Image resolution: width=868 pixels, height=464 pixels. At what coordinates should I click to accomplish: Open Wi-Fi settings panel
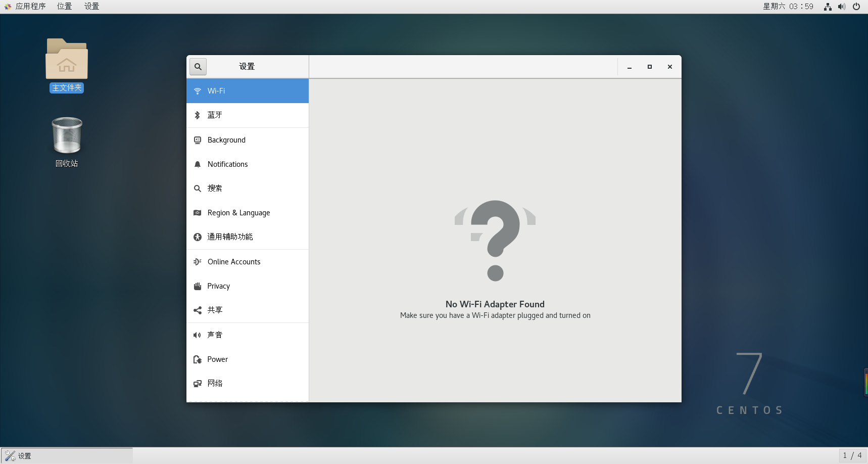[248, 91]
